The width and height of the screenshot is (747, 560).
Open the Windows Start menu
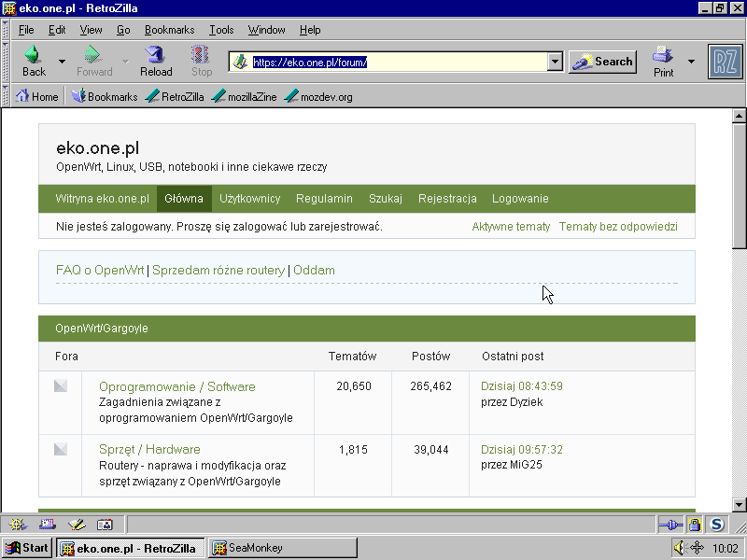click(27, 548)
